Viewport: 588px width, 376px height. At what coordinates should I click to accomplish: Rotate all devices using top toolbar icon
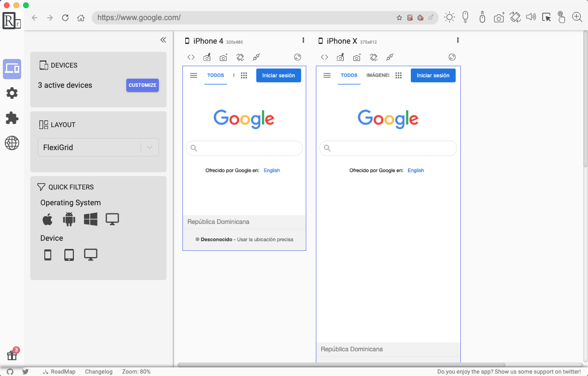(x=515, y=17)
